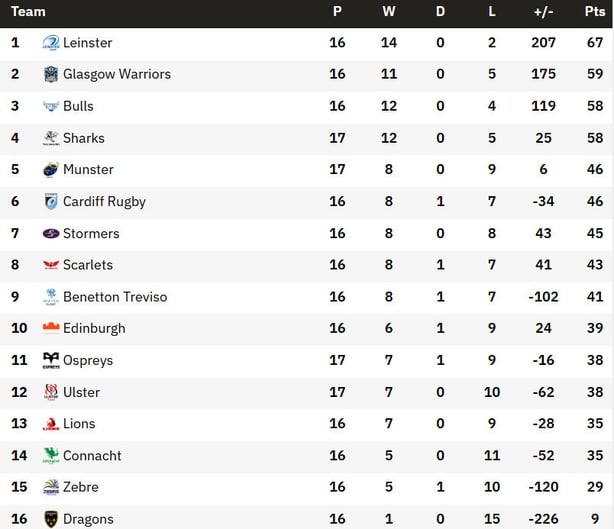
Task: Click the +/- points difference header
Action: pyautogui.click(x=544, y=11)
